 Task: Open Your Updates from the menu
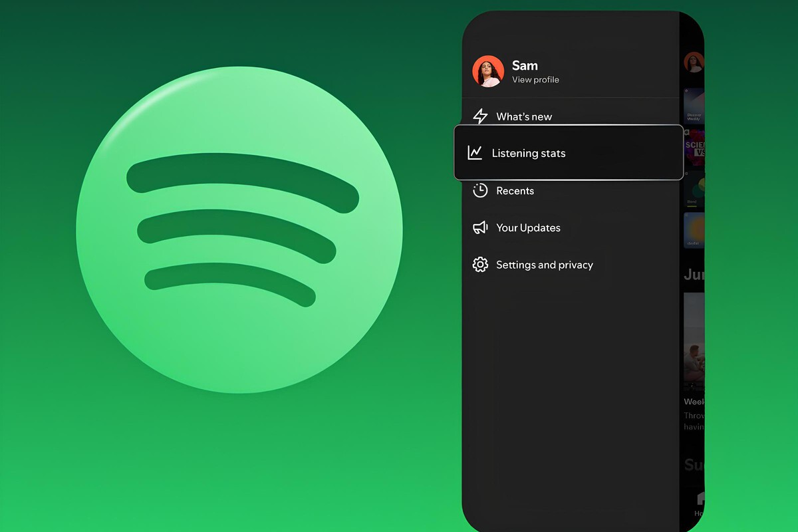point(528,227)
